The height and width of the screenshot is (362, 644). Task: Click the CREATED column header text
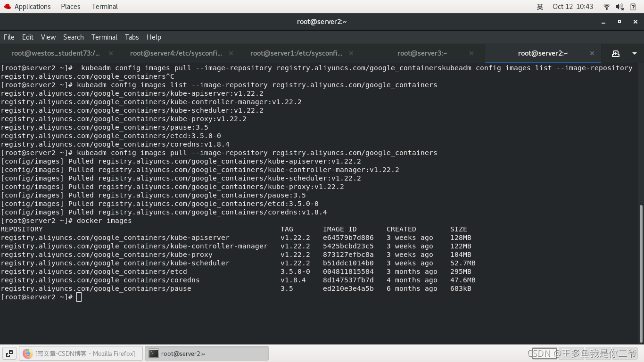[401, 229]
